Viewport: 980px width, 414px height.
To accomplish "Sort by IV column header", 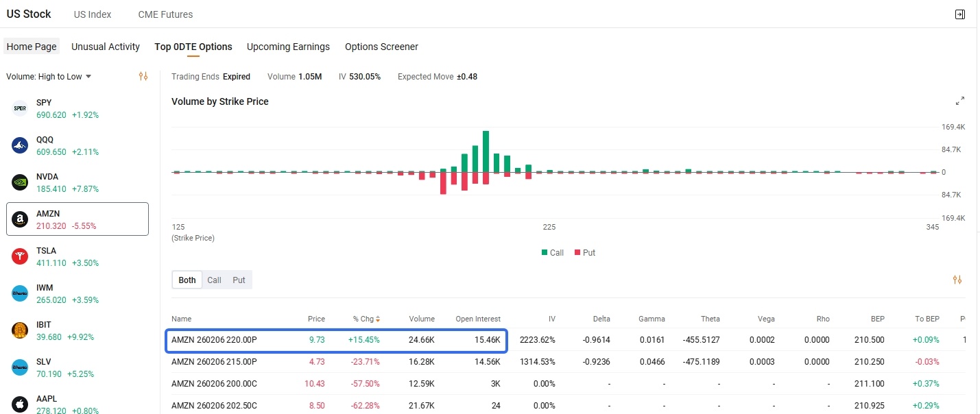I will [552, 319].
